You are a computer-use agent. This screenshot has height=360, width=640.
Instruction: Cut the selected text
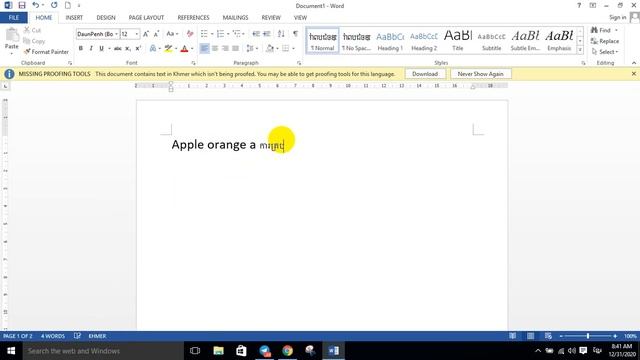(x=32, y=30)
